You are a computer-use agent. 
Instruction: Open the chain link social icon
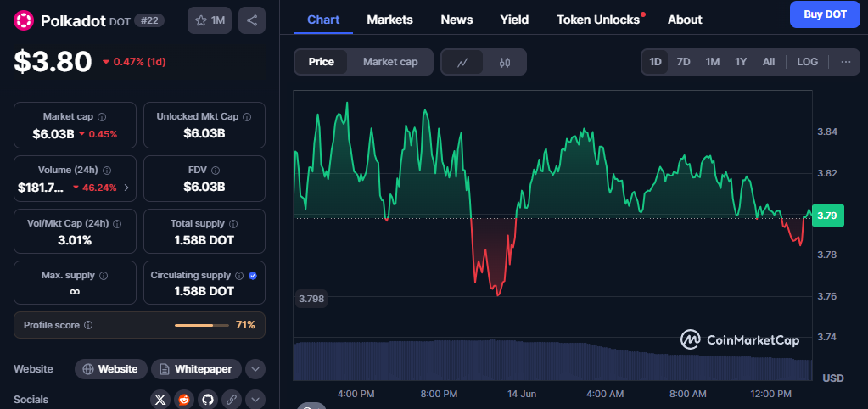tap(231, 400)
